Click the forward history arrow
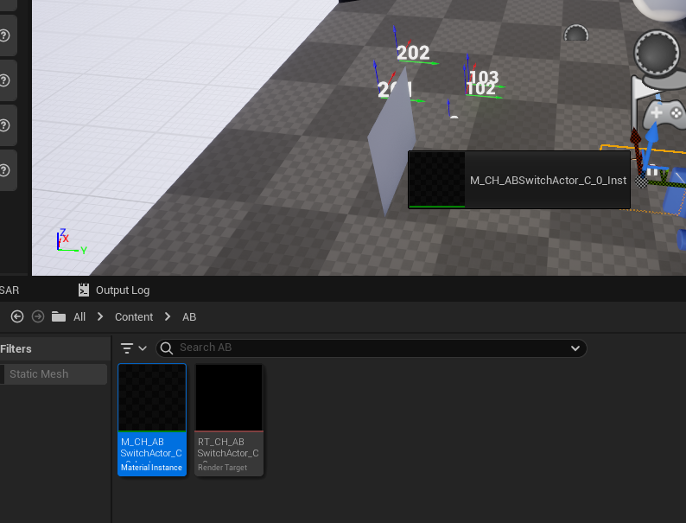686x524 pixels. pos(38,317)
